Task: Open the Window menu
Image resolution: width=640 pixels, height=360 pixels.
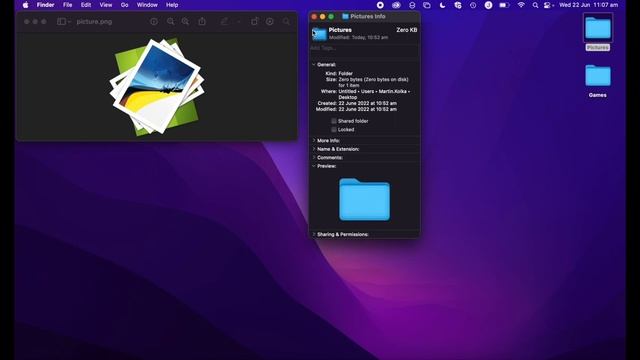Action: point(147,5)
